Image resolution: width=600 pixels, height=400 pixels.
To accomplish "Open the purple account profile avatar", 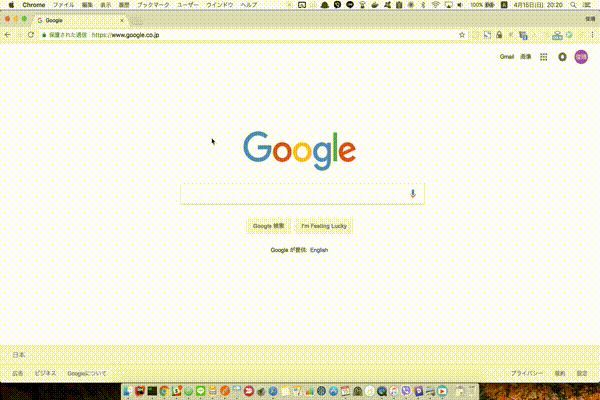I will (x=581, y=57).
